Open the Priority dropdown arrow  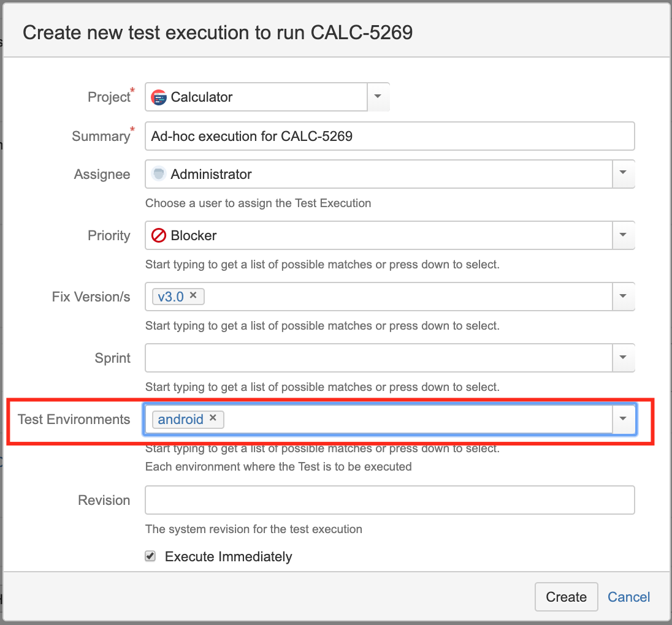point(623,235)
